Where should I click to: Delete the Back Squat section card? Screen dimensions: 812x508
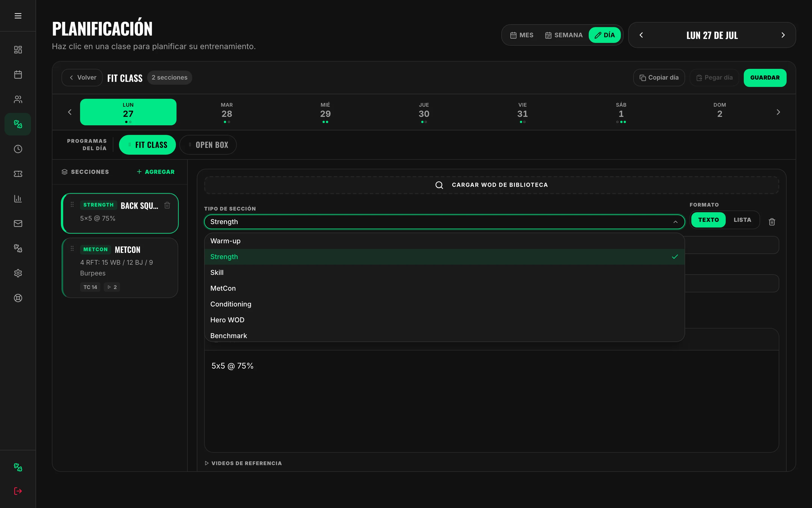[x=167, y=205]
